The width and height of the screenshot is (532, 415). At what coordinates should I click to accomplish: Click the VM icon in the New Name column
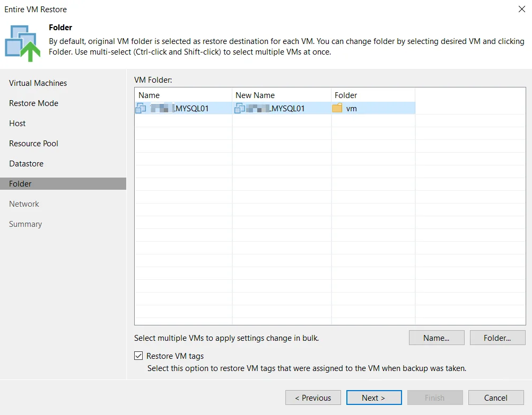coord(240,108)
